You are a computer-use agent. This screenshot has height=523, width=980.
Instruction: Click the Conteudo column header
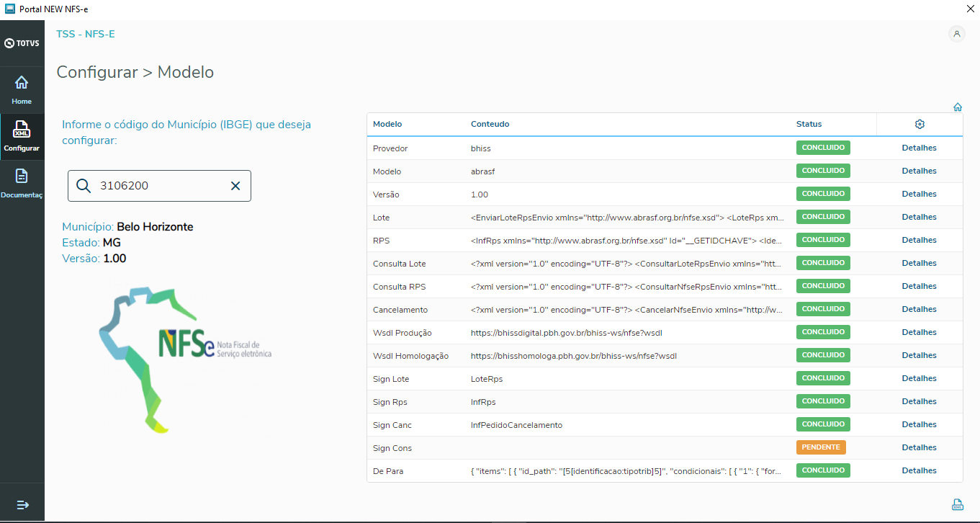[x=490, y=124]
